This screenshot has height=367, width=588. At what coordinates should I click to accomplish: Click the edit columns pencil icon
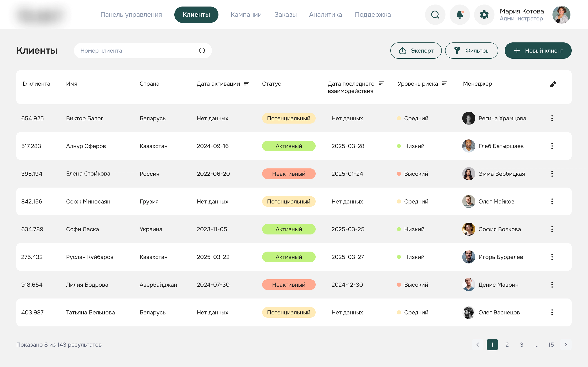pyautogui.click(x=553, y=84)
